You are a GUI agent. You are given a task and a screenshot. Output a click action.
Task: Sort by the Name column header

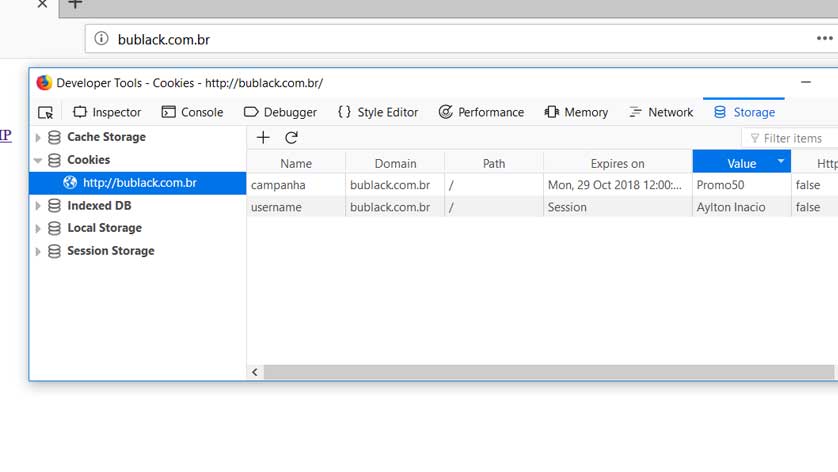tap(296, 164)
